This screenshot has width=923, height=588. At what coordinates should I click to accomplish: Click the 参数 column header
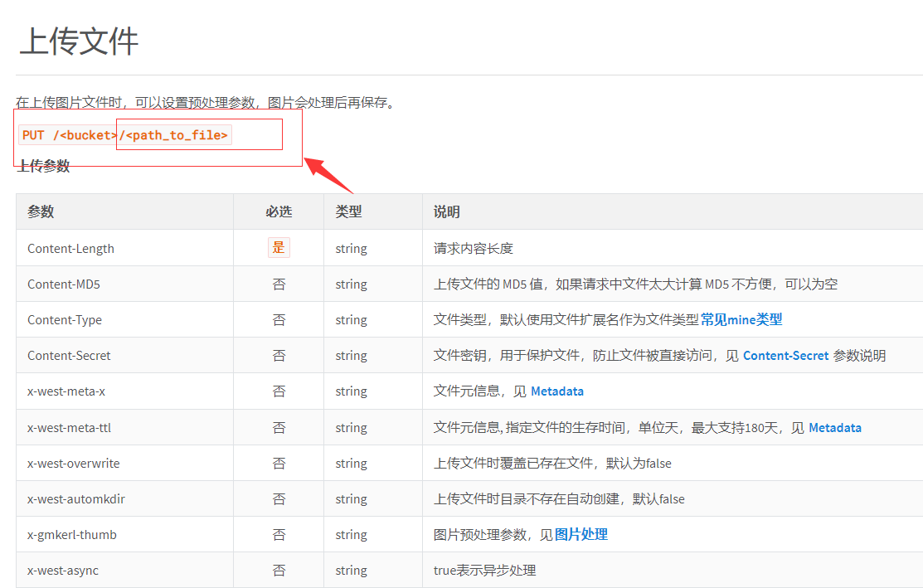point(41,211)
